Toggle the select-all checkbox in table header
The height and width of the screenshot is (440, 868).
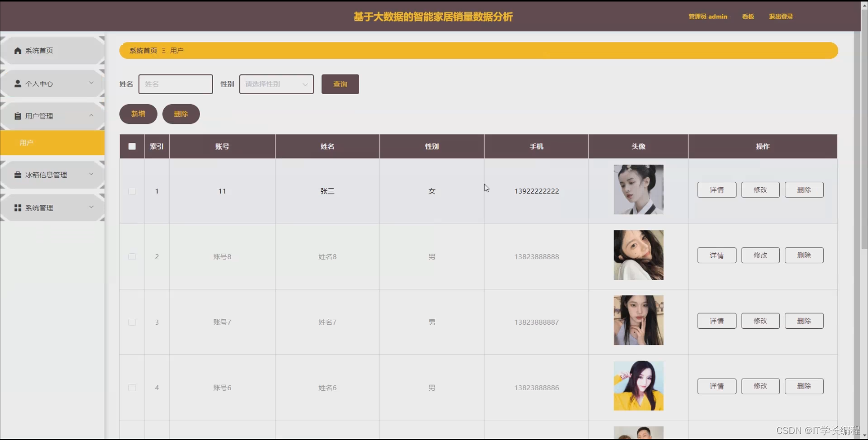pyautogui.click(x=132, y=146)
